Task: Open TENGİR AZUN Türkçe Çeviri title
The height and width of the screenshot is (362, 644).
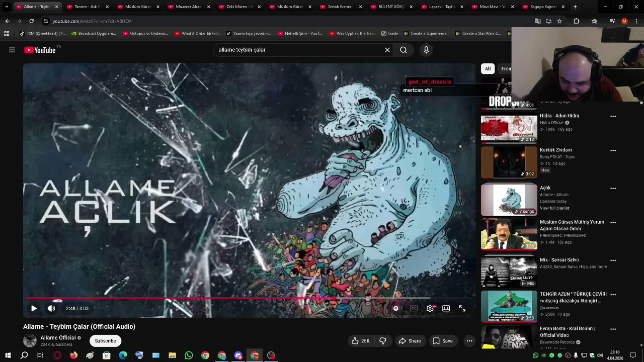Action: pyautogui.click(x=573, y=297)
